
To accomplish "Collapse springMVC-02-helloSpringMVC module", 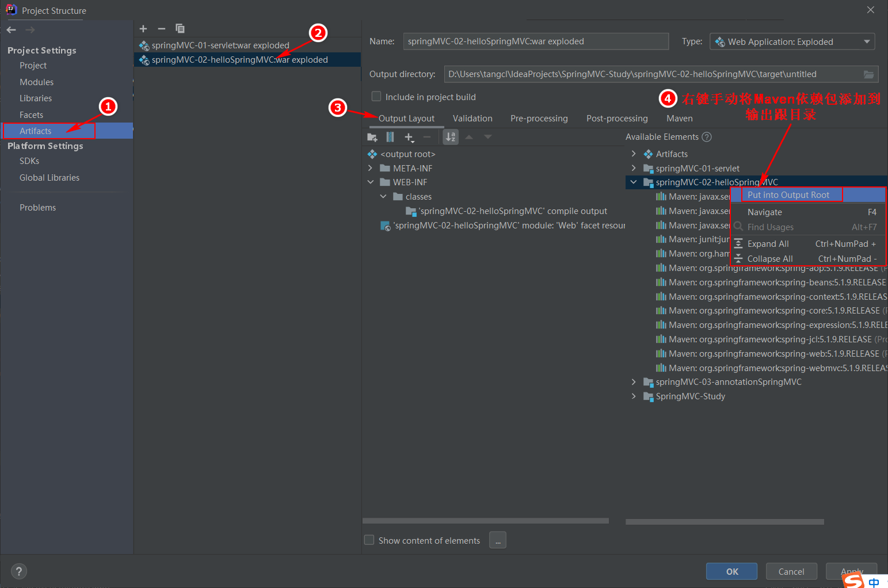I will click(634, 182).
